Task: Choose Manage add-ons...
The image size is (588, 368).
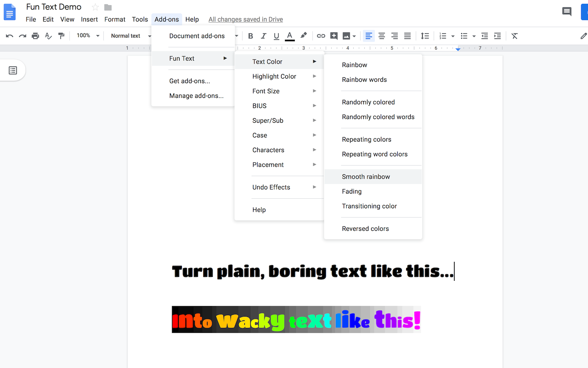Action: coord(193,96)
